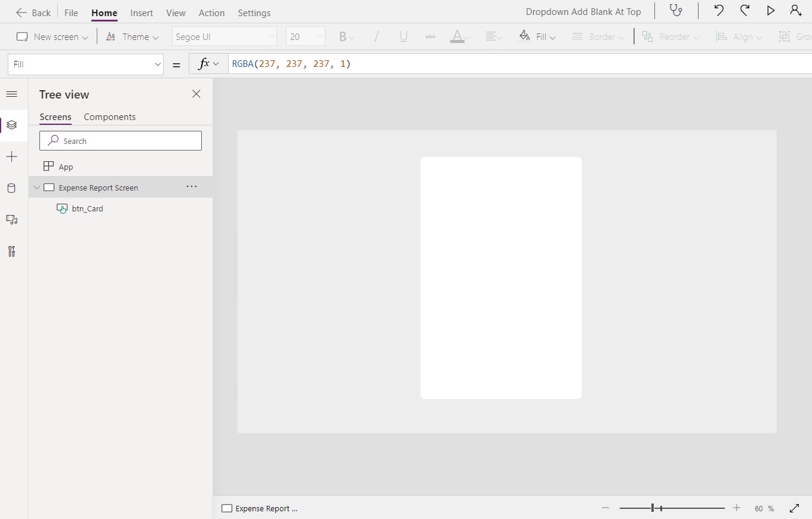Toggle italic formatting in the toolbar
The height and width of the screenshot is (519, 812).
(x=377, y=36)
